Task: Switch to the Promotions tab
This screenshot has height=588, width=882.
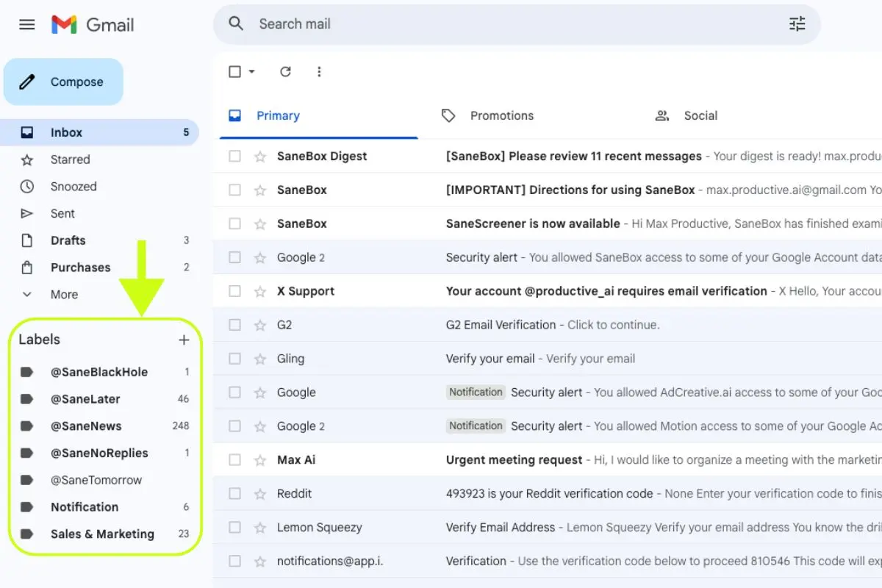Action: point(502,115)
